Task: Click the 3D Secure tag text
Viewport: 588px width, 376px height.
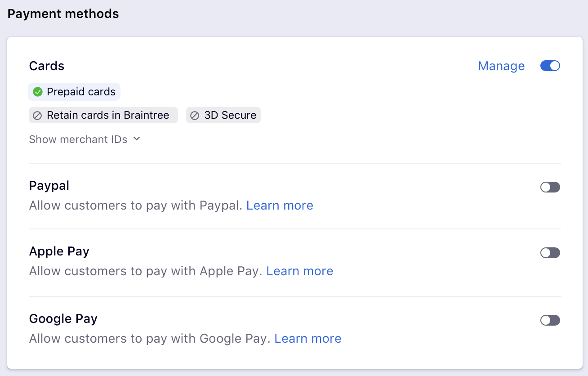Action: coord(230,116)
